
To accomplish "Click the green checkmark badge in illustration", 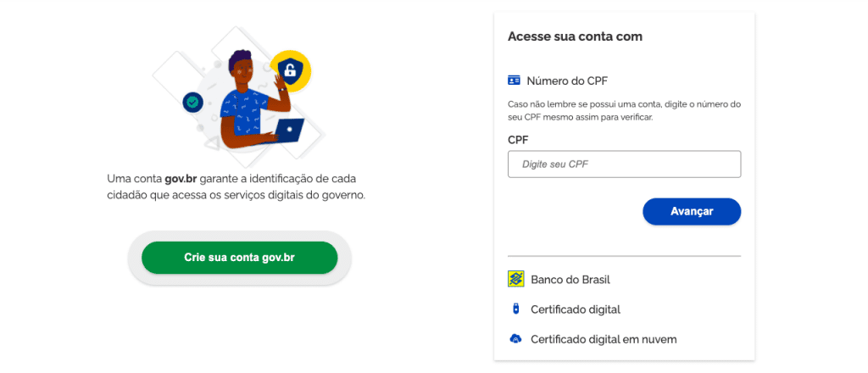I will [193, 103].
